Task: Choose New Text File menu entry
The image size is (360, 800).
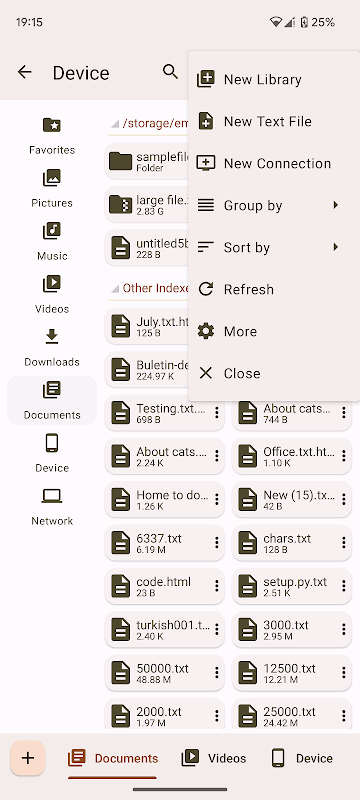Action: [x=273, y=121]
